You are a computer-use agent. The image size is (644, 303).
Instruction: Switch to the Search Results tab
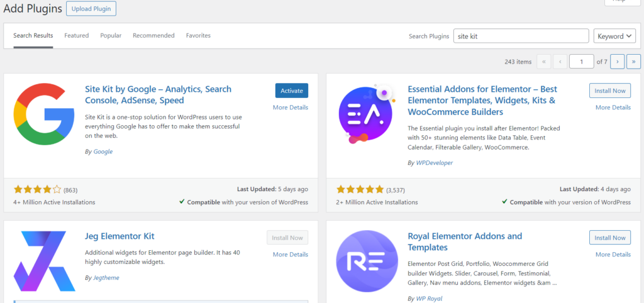[x=33, y=36]
